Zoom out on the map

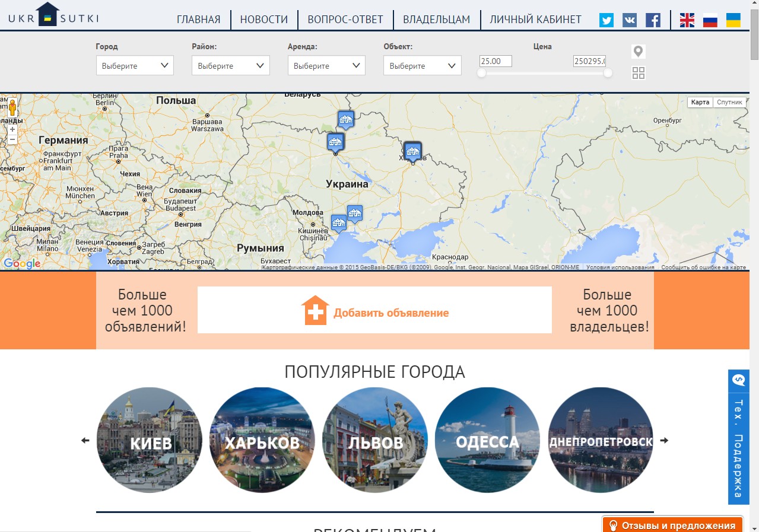pos(12,139)
